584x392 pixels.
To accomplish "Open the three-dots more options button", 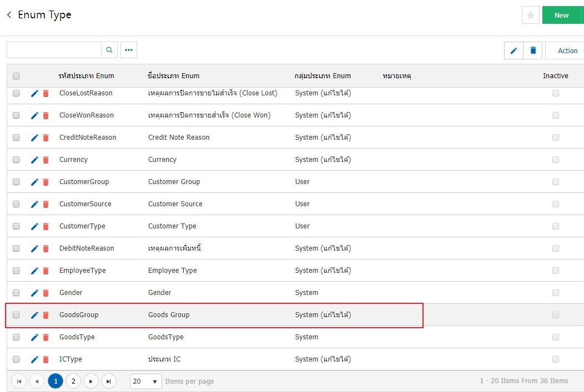I will click(129, 50).
